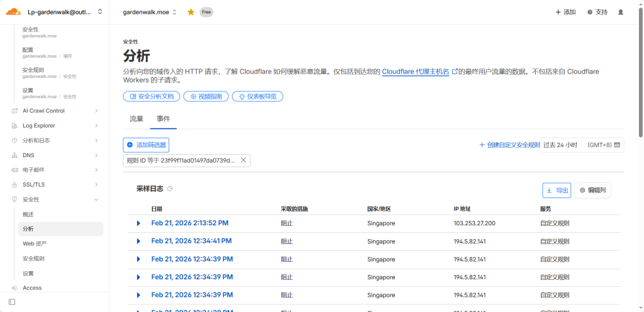Expand the DNS section

coord(96,155)
